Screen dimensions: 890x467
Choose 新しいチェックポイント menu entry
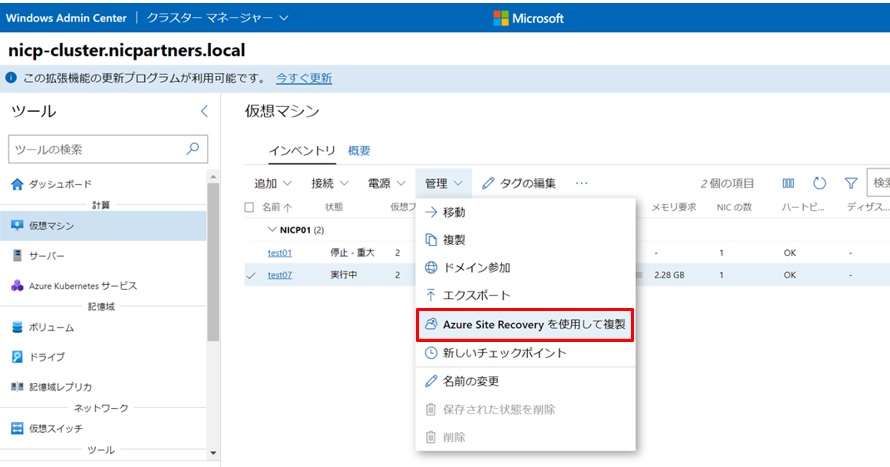pyautogui.click(x=526, y=353)
